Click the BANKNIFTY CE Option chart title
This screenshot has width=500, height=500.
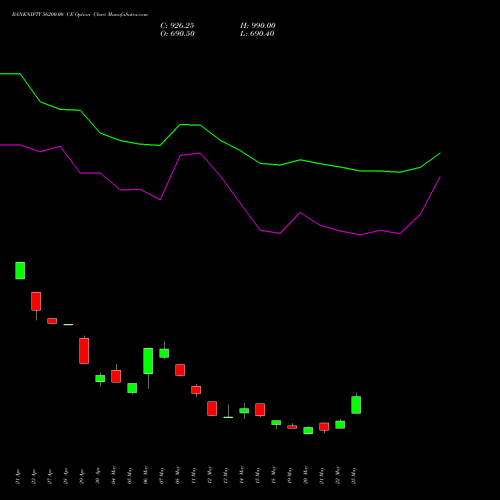coord(80,15)
